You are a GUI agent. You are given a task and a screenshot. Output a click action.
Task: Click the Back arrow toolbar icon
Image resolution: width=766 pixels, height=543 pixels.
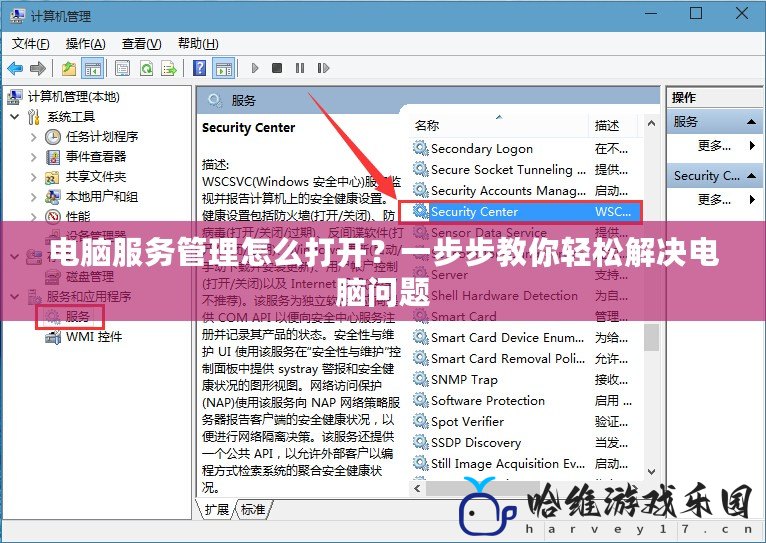coord(16,68)
